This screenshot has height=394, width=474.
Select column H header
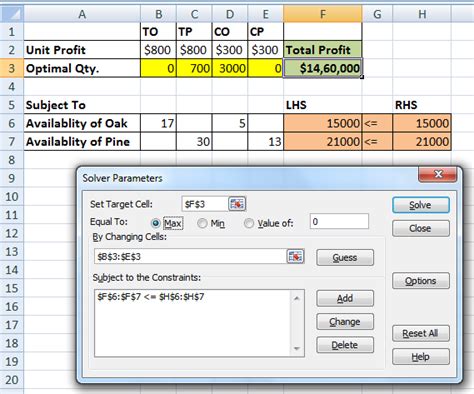click(x=422, y=14)
